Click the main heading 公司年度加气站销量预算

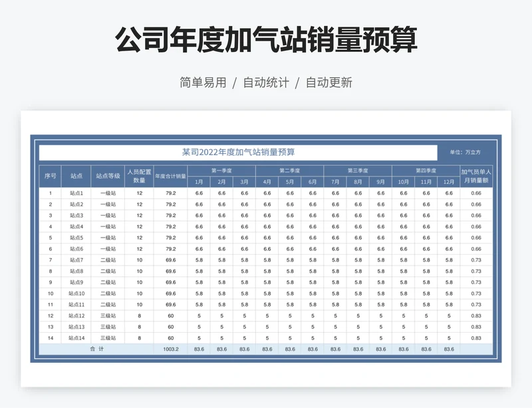[266, 41]
